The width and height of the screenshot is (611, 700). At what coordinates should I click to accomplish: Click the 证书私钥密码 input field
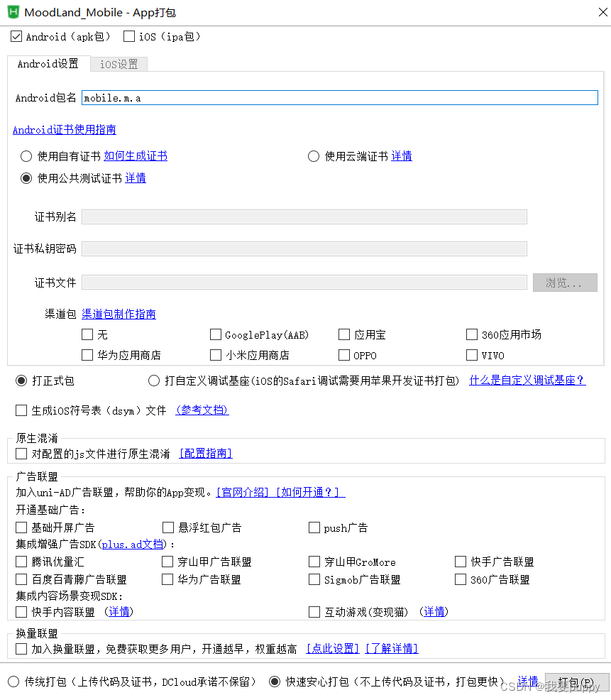(x=304, y=248)
